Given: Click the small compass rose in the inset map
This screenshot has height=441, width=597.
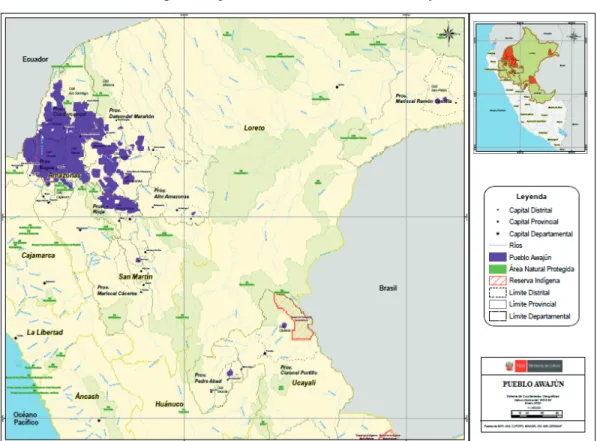Looking at the screenshot, I should [575, 37].
